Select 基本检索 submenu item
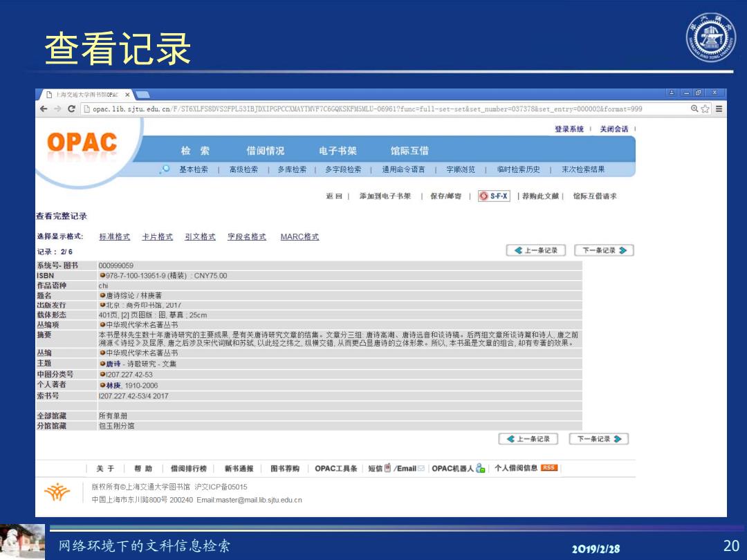 click(194, 169)
